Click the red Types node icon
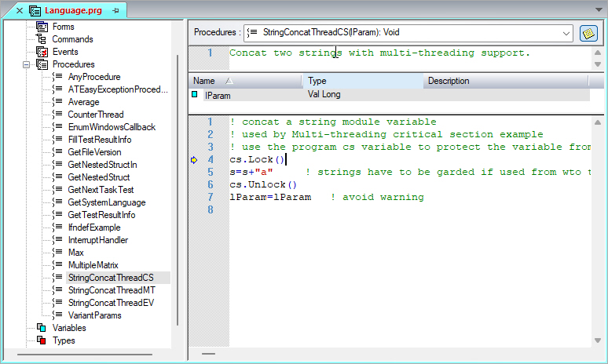 42,340
